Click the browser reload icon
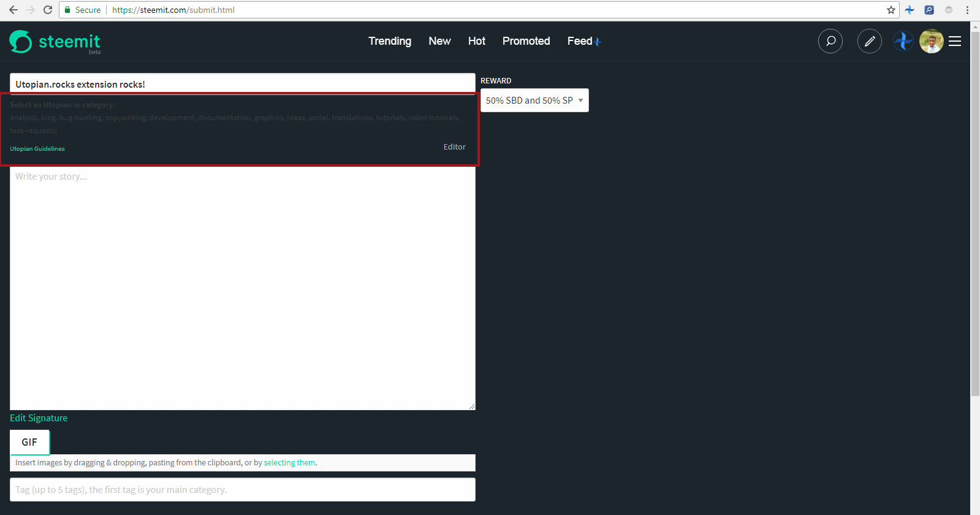The width and height of the screenshot is (980, 515). (x=48, y=10)
